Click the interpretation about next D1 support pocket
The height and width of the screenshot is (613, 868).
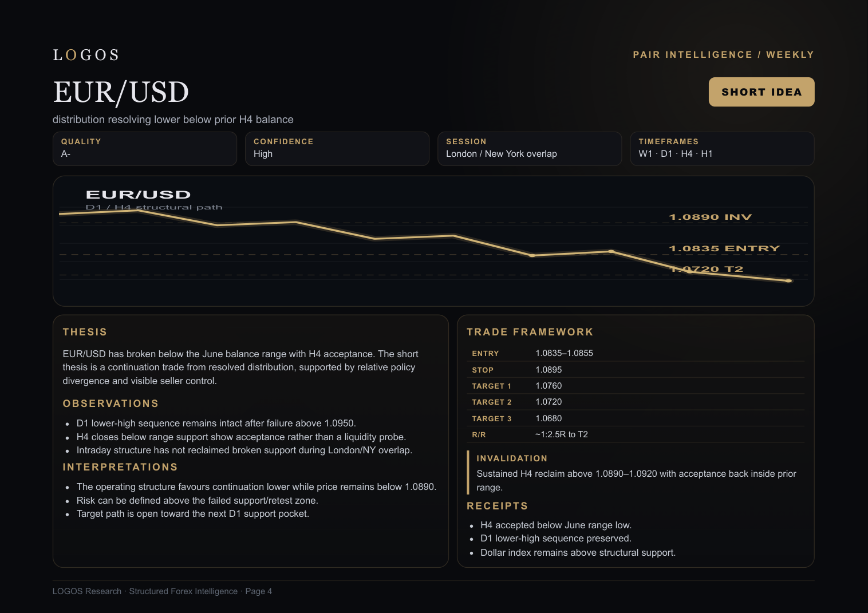192,514
